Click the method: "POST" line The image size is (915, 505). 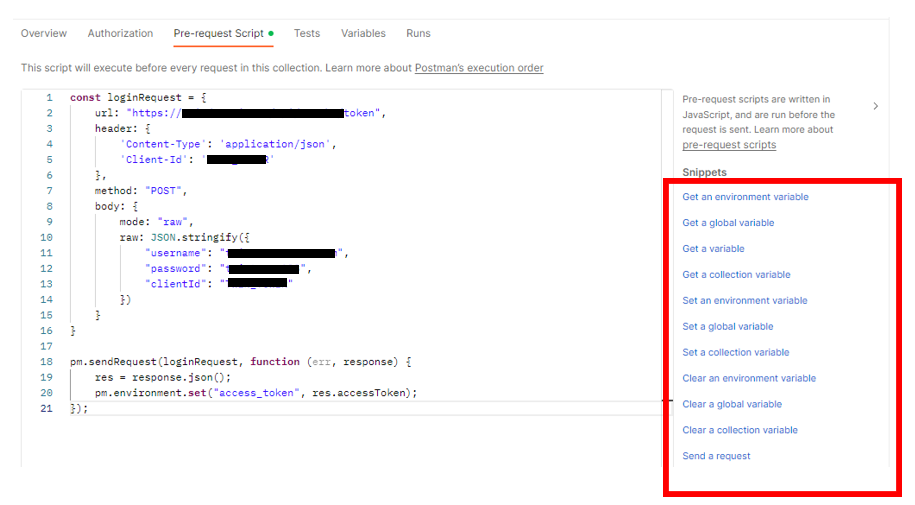141,191
